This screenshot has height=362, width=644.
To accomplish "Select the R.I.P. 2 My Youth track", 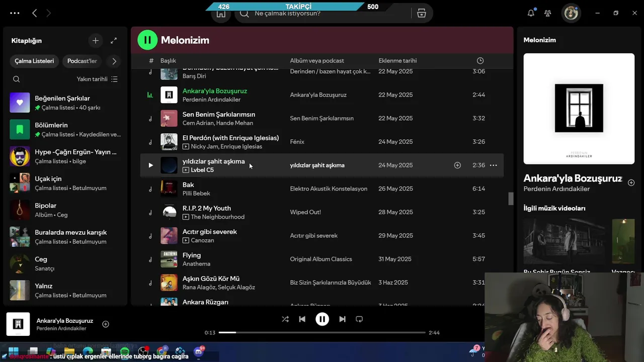I will coord(322,212).
